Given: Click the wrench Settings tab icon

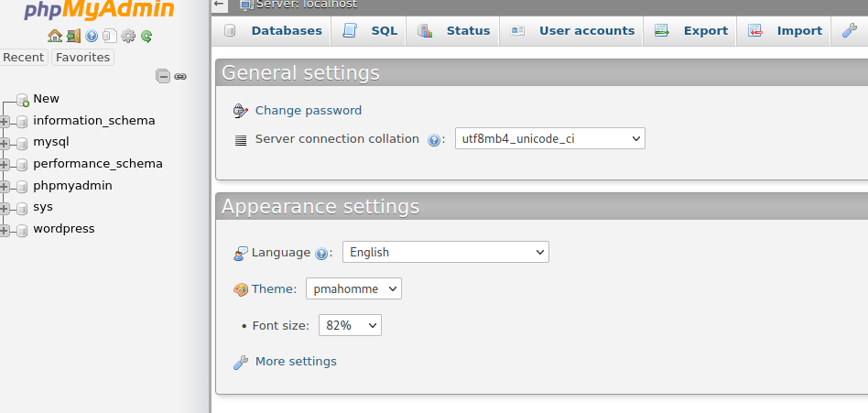Looking at the screenshot, I should point(850,30).
